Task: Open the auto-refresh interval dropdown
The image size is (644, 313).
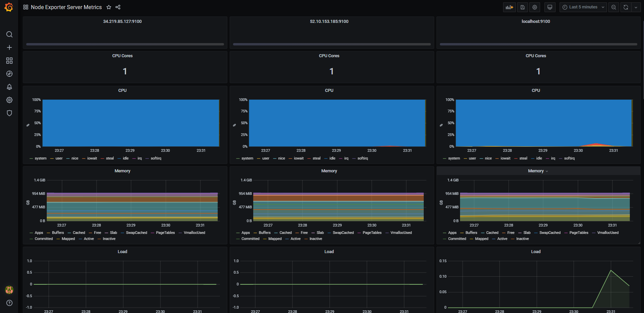Action: [636, 7]
